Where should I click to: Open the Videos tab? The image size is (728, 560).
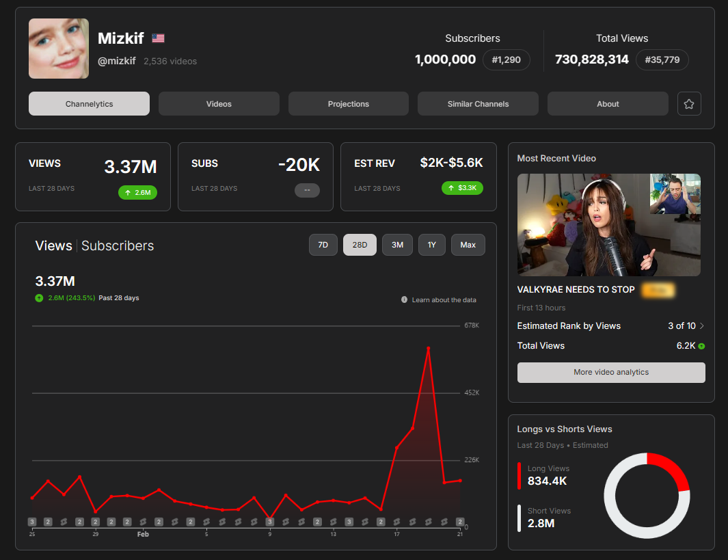219,103
